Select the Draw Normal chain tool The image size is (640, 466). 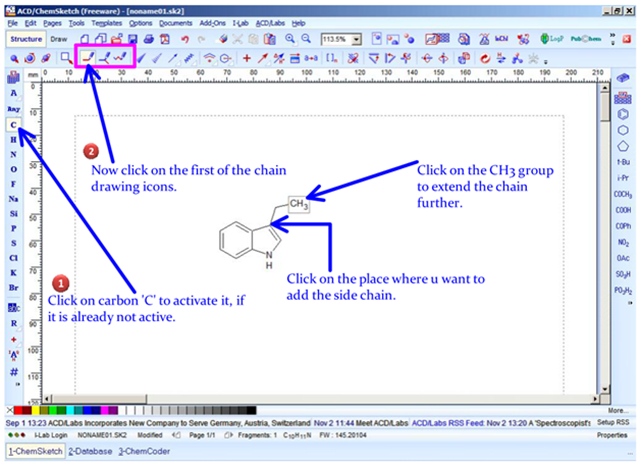[88, 58]
